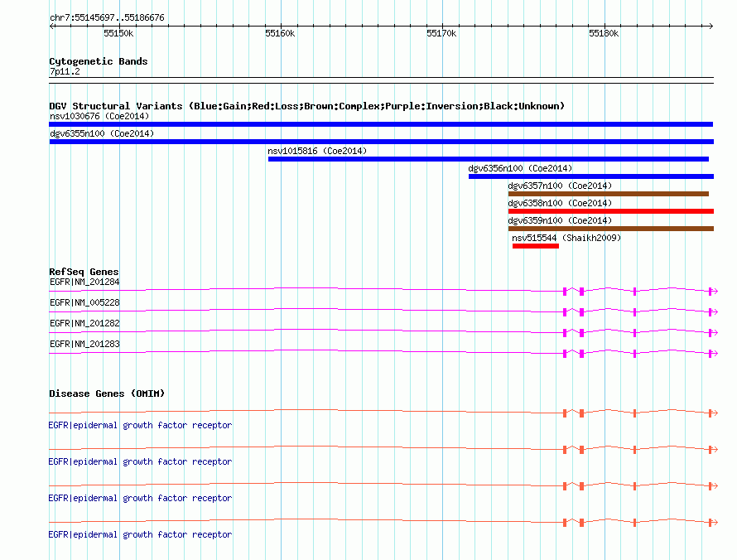This screenshot has width=737, height=560.
Task: Select the dgv6355n100 blue variant bar
Action: (381, 142)
